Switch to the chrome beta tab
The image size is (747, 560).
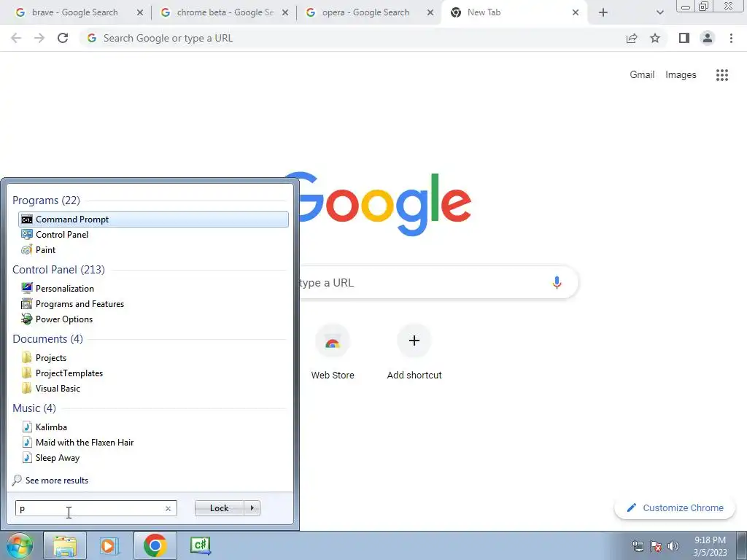coord(225,13)
